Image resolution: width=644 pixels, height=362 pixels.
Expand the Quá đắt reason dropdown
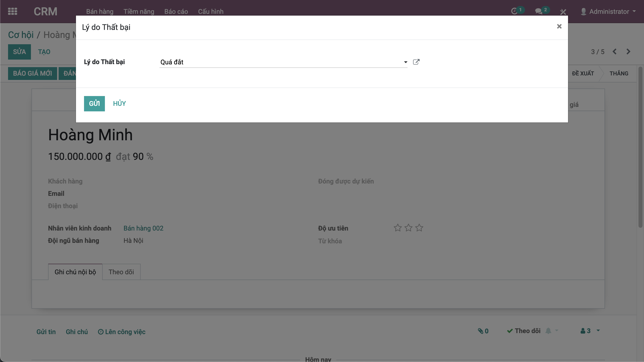[x=406, y=62]
